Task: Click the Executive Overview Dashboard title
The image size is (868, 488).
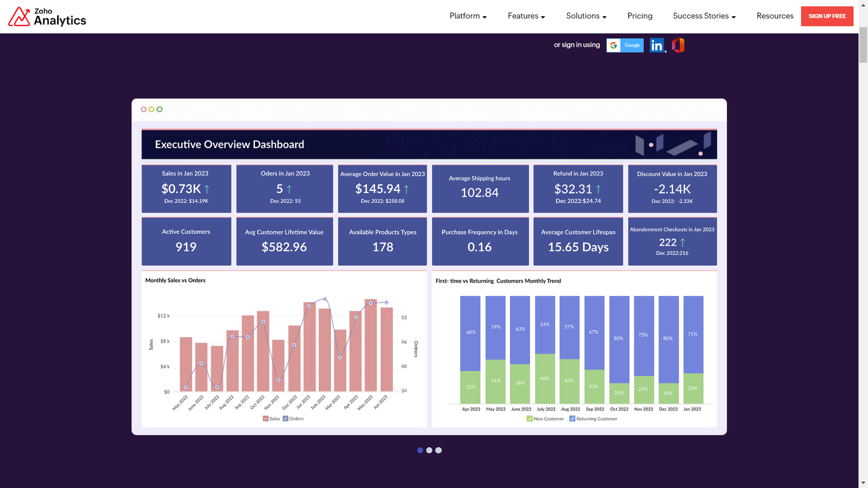Action: click(x=229, y=145)
